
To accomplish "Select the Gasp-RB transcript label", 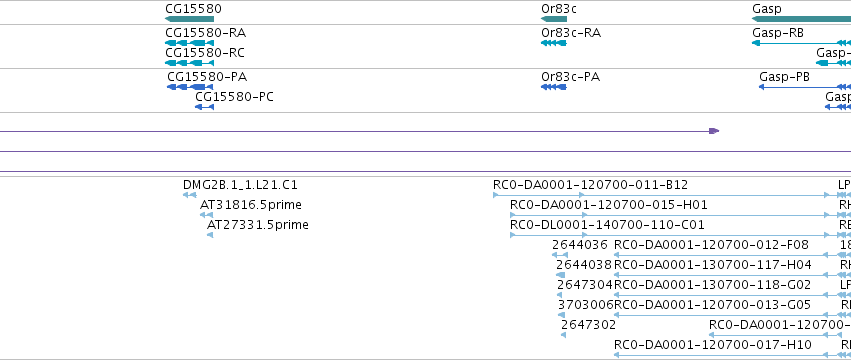I will [778, 33].
